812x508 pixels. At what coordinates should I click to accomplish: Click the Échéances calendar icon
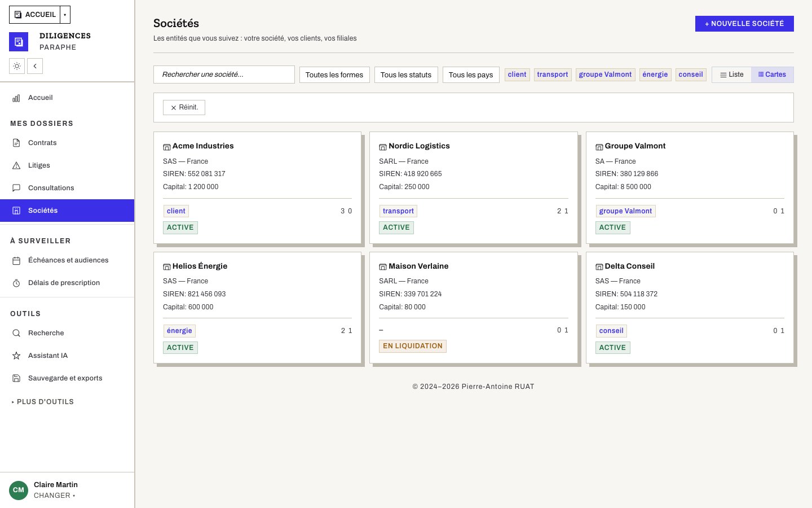16,260
